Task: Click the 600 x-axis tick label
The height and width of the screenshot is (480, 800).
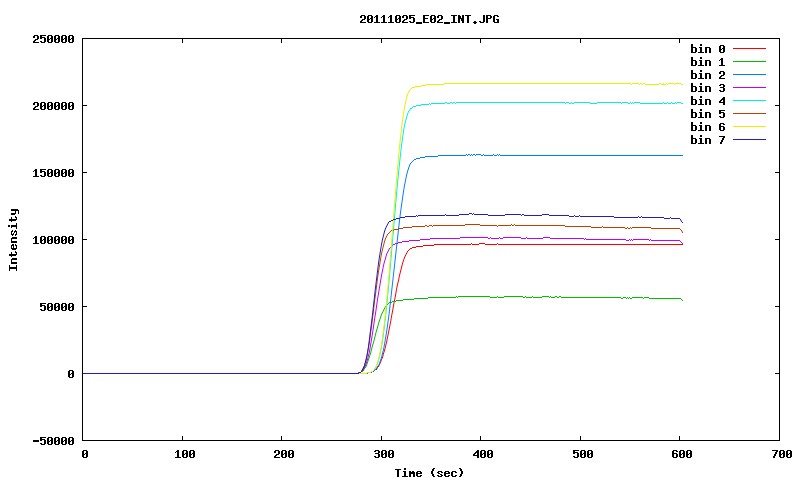Action: click(682, 454)
